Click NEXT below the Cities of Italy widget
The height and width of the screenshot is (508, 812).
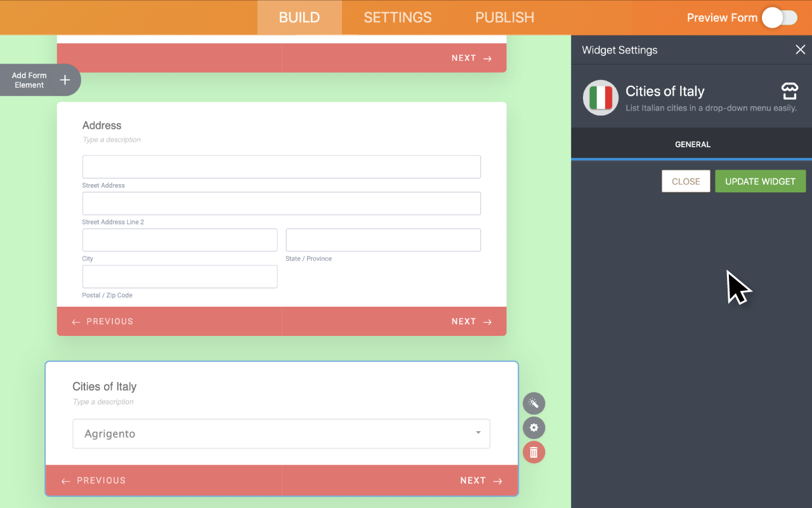[x=472, y=481]
